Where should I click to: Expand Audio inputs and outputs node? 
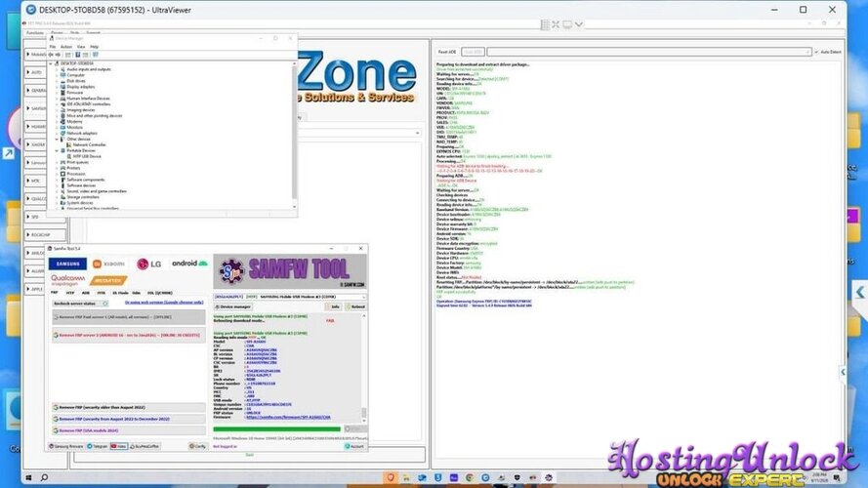(x=57, y=69)
